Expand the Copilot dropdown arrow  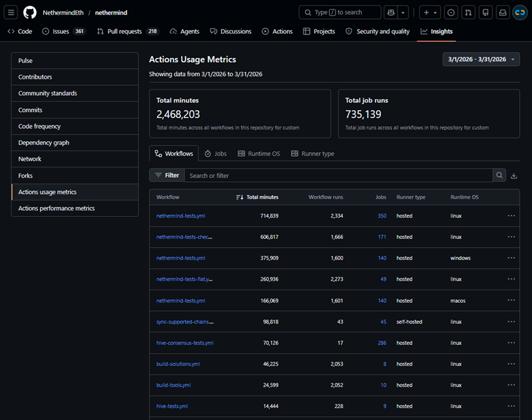403,12
